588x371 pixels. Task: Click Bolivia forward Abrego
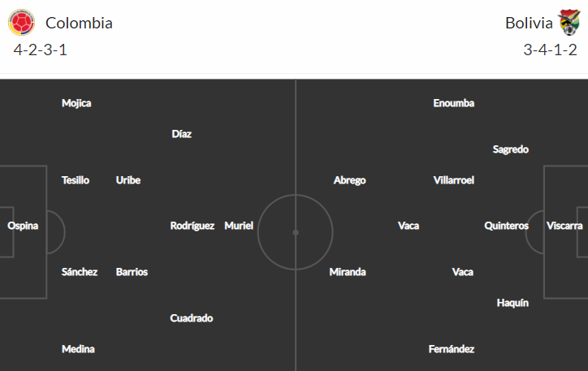[x=350, y=180]
